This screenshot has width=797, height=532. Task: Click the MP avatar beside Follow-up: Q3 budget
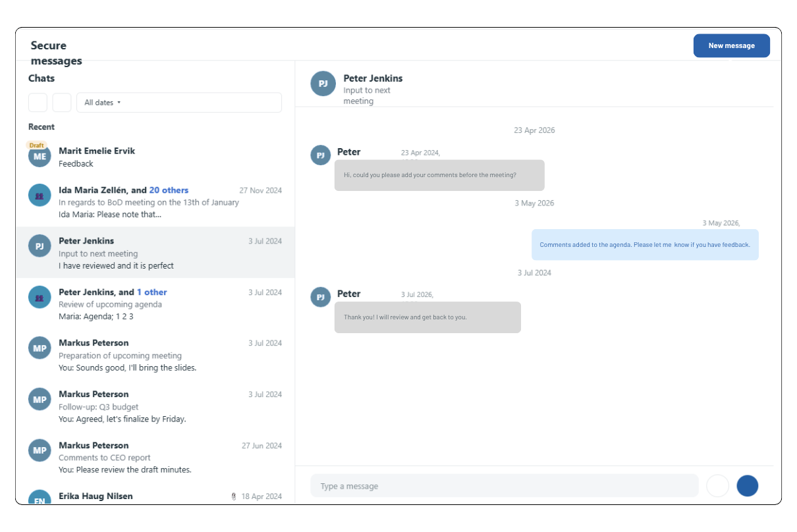tap(40, 400)
